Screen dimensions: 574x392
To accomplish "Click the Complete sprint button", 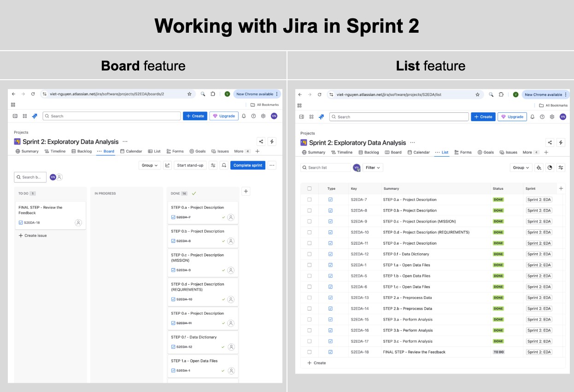I will [248, 165].
